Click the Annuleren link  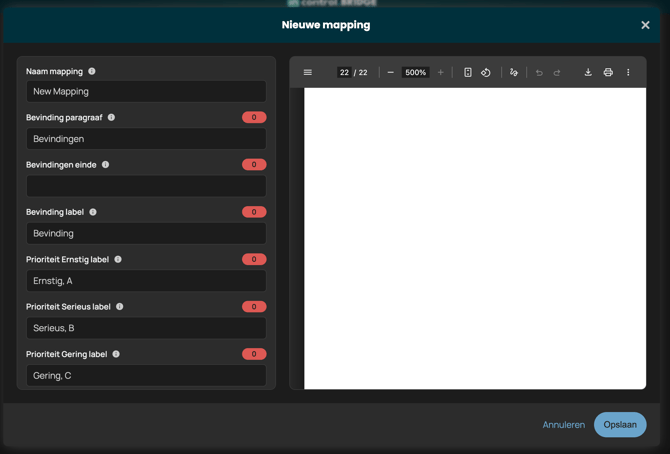coord(563,425)
